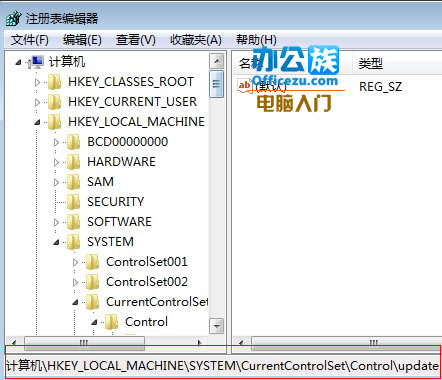The width and height of the screenshot is (442, 380).
Task: Click Control folder icon
Action: [x=111, y=322]
